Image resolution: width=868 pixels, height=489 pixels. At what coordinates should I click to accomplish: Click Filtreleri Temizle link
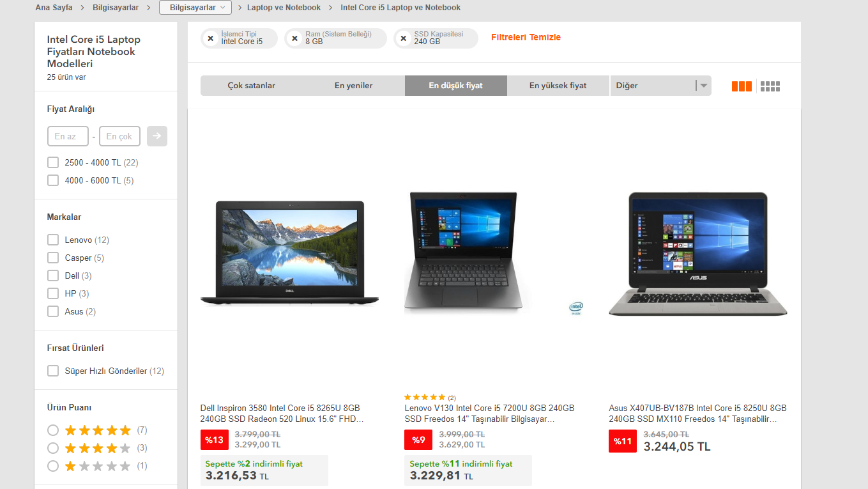[x=526, y=37]
